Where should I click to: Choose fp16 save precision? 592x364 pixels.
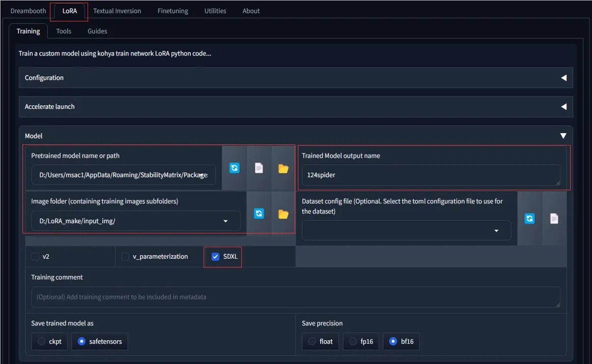click(353, 342)
